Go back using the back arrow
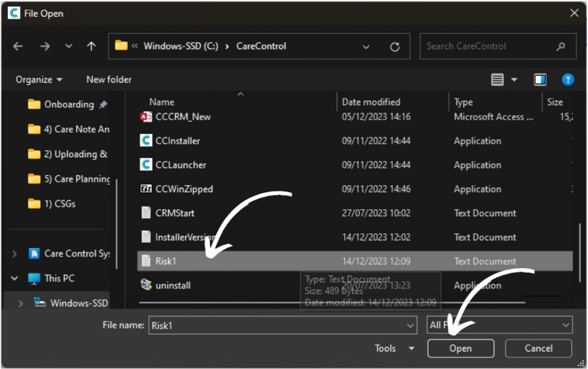This screenshot has width=588, height=369. [x=18, y=46]
